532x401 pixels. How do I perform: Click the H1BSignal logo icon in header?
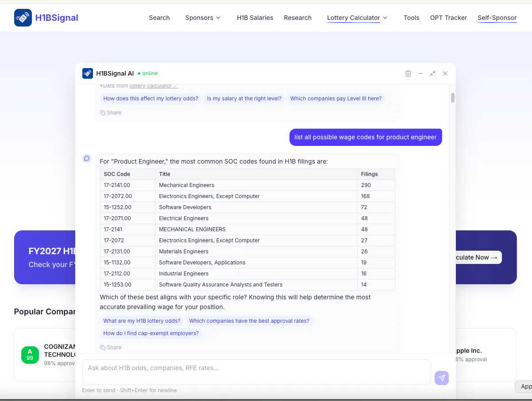point(23,18)
